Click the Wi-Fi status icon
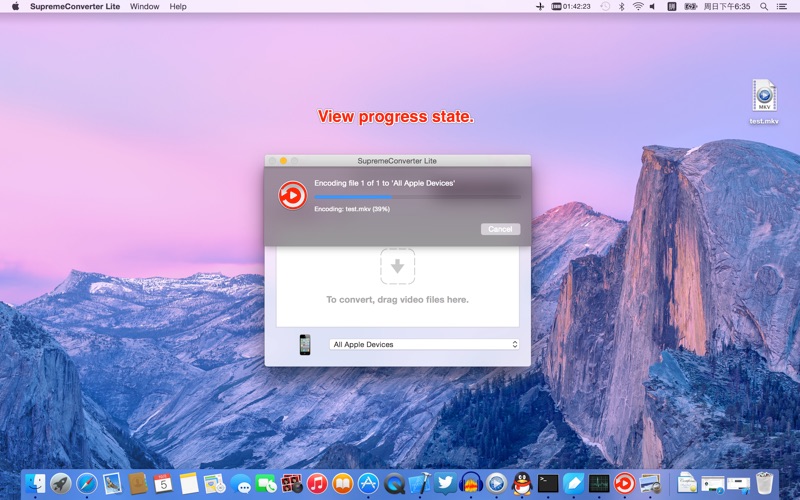The height and width of the screenshot is (500, 800). (637, 7)
